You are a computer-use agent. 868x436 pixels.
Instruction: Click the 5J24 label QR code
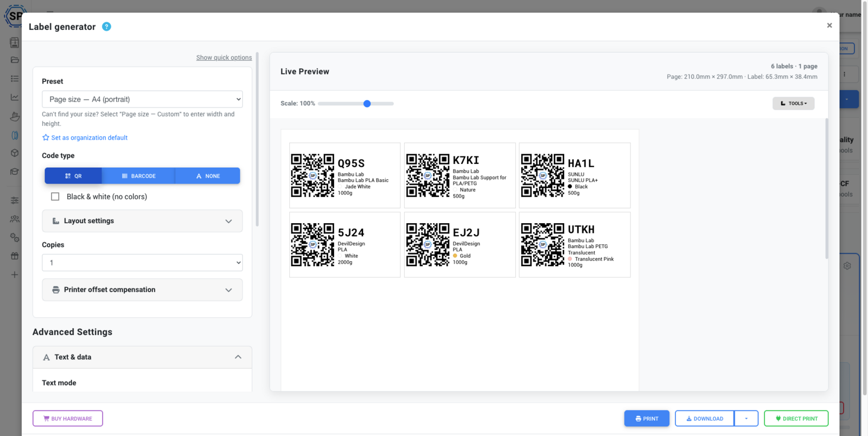[312, 245]
